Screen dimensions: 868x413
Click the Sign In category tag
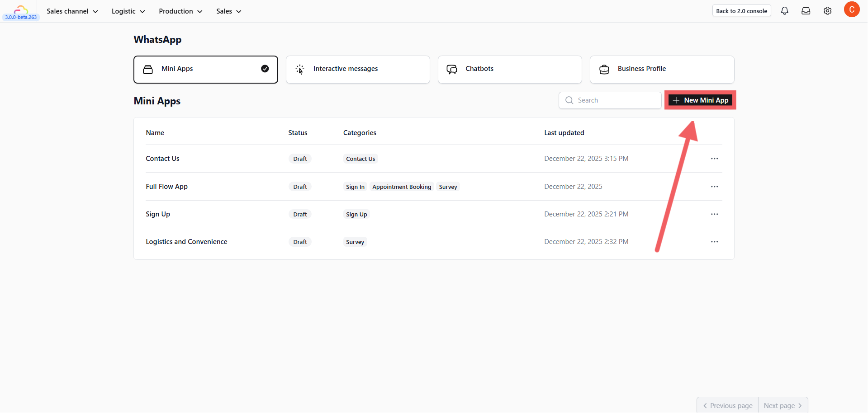point(355,187)
